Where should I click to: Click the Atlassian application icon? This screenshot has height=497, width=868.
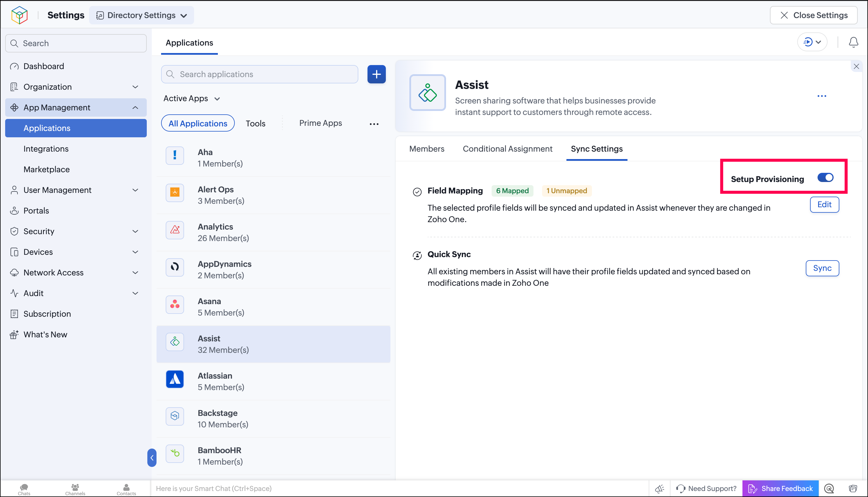coord(175,379)
